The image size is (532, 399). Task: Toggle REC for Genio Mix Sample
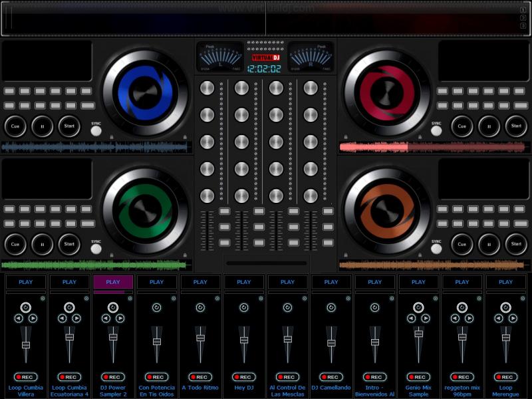pos(419,377)
